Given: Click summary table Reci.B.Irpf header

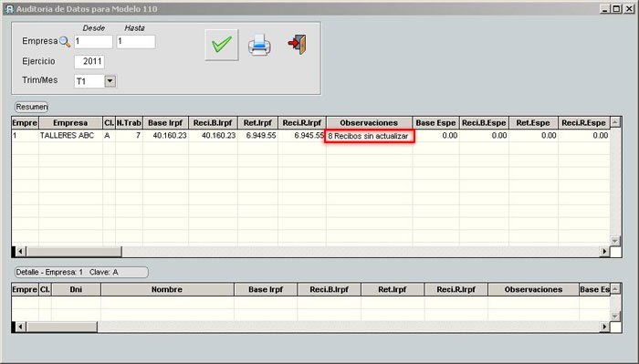Looking at the screenshot, I should [x=213, y=122].
